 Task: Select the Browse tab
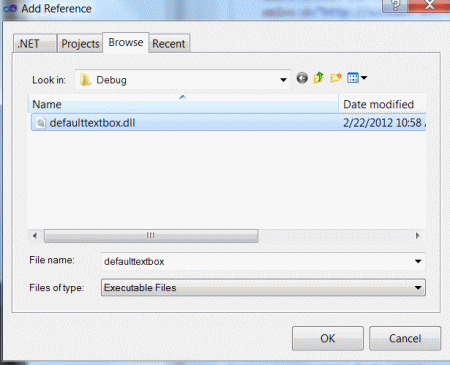126,42
